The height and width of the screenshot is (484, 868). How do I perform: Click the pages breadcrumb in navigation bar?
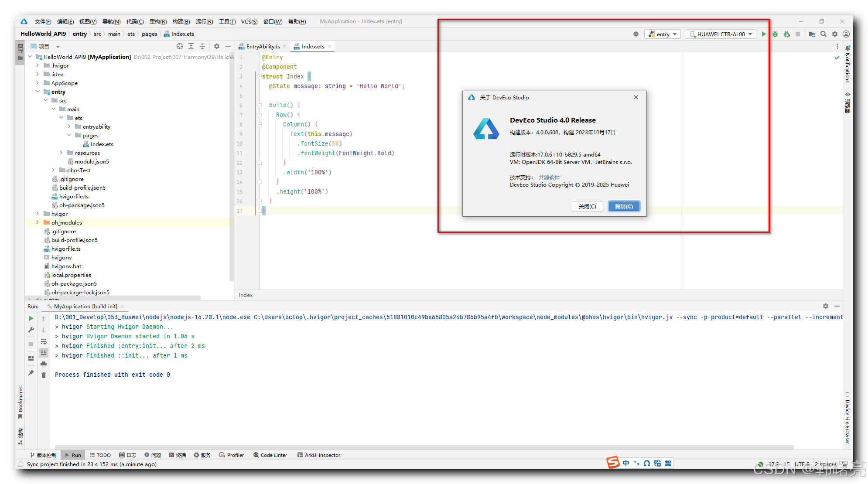pos(149,34)
